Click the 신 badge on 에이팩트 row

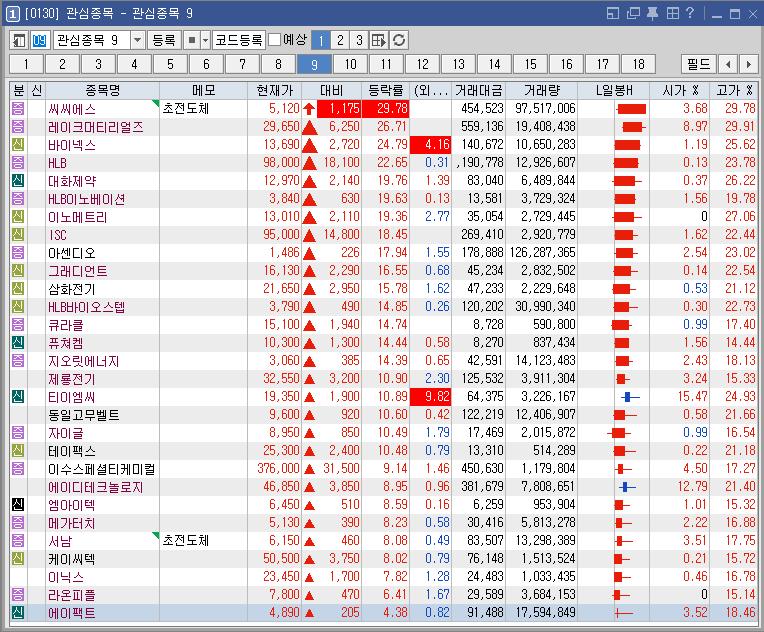tap(18, 613)
